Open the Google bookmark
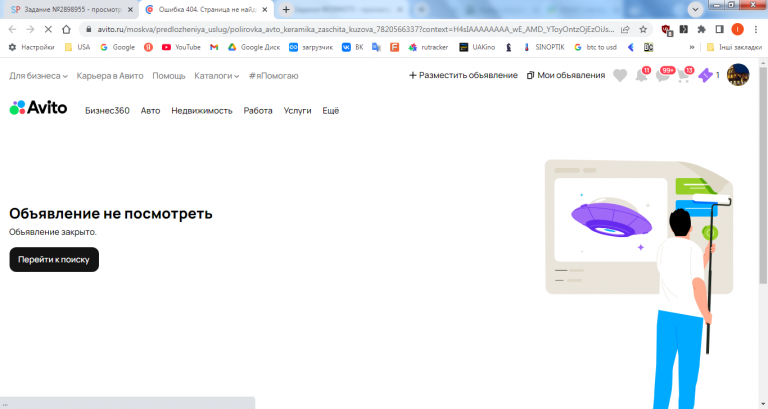This screenshot has height=409, width=768. point(117,47)
